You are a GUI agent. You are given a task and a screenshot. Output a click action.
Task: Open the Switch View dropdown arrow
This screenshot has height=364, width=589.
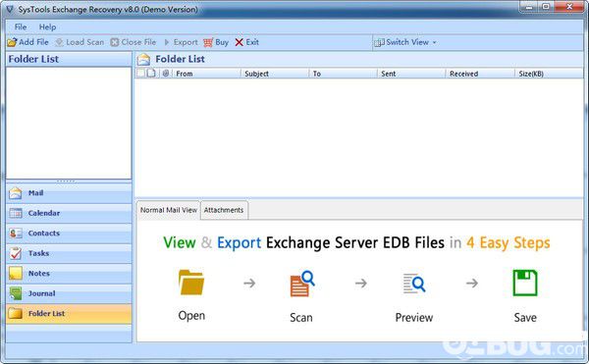point(435,42)
